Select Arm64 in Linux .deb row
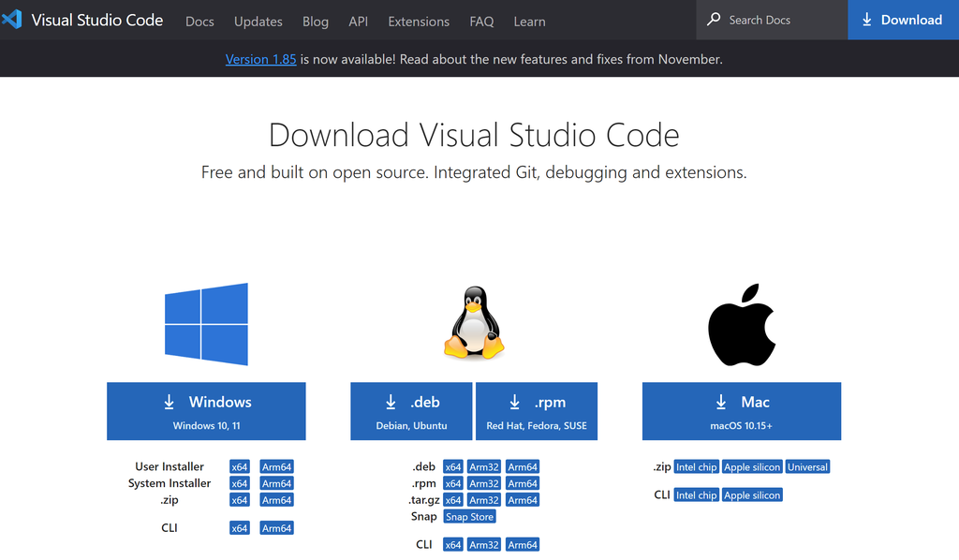The height and width of the screenshot is (560, 959). pyautogui.click(x=523, y=467)
